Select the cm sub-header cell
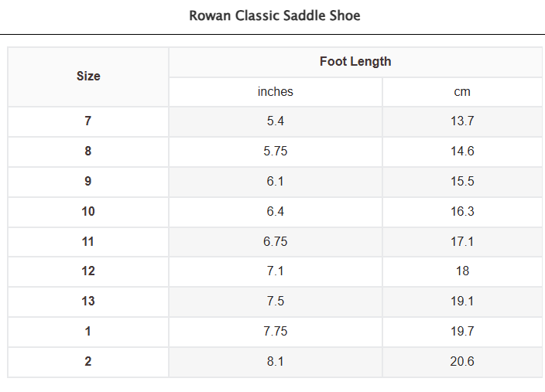The height and width of the screenshot is (392, 545). 462,92
